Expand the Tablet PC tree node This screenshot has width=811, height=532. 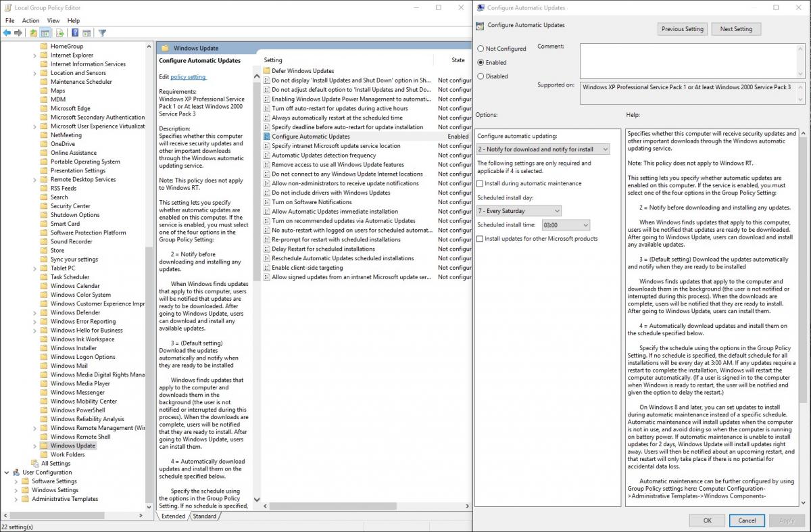pos(35,268)
